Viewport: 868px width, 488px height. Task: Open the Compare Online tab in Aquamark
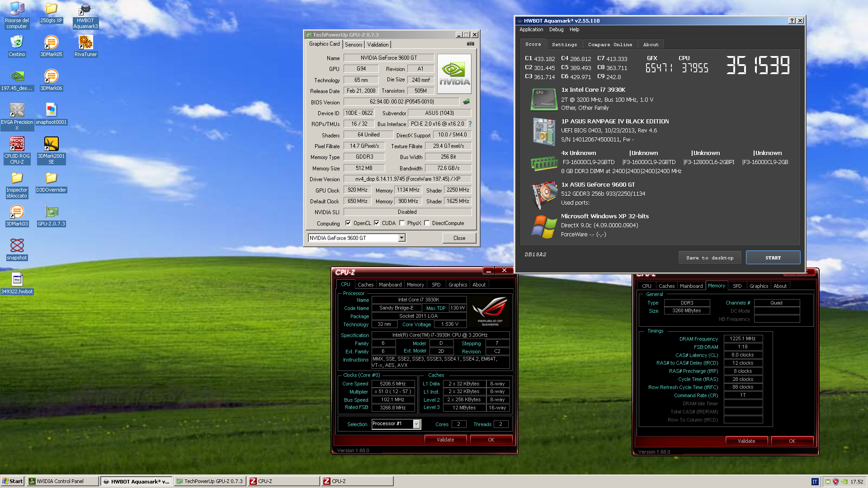(x=610, y=44)
